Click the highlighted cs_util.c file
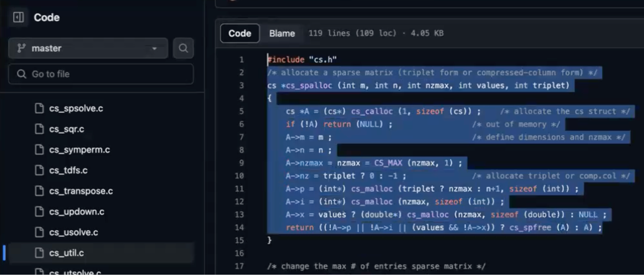 tap(66, 253)
